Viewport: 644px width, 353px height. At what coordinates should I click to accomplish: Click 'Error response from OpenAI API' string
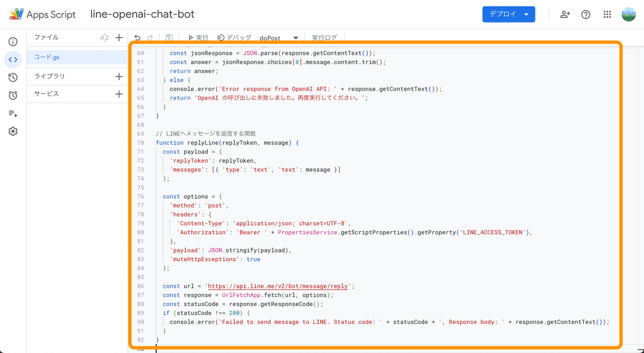pos(278,89)
